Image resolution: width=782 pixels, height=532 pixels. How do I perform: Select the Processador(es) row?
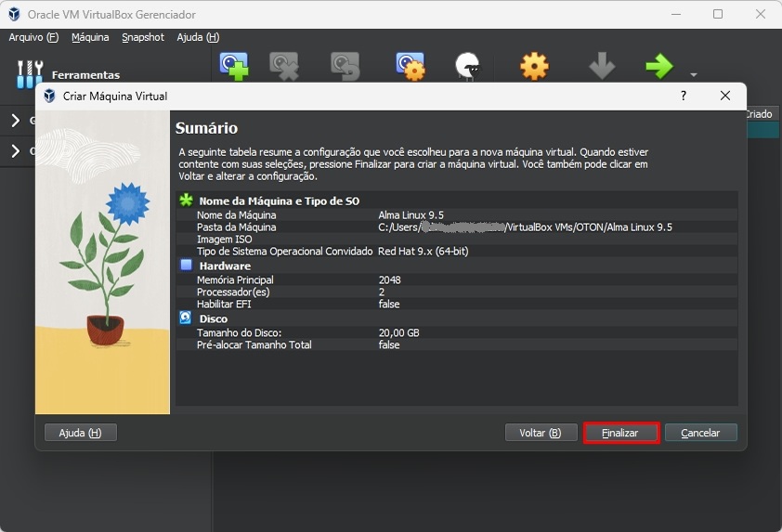[x=456, y=292]
